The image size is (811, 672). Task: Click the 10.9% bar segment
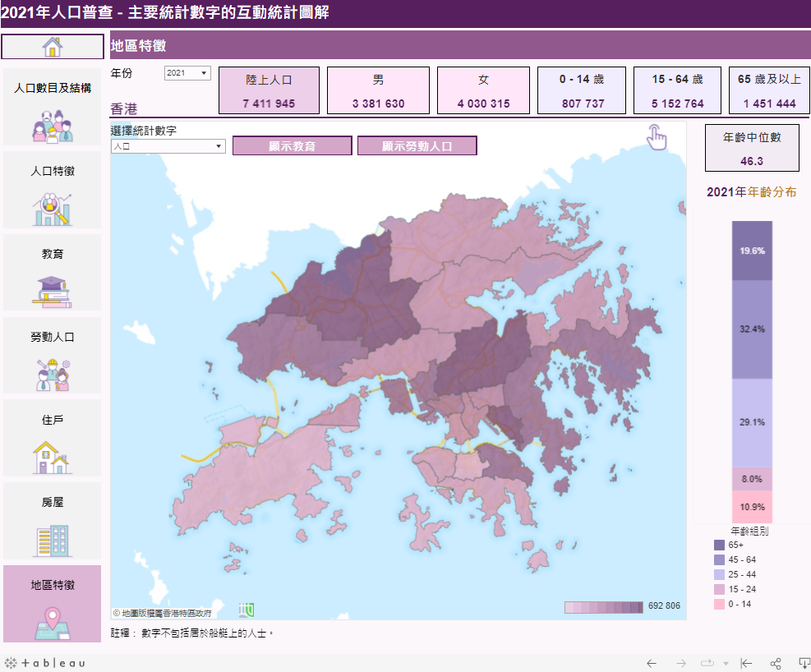click(752, 507)
